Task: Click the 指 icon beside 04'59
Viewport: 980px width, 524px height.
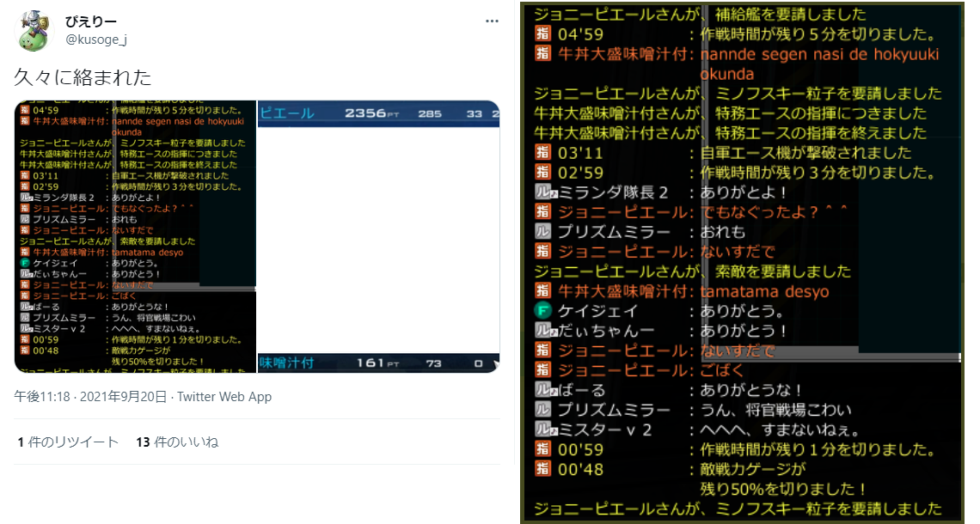Action: tap(542, 34)
